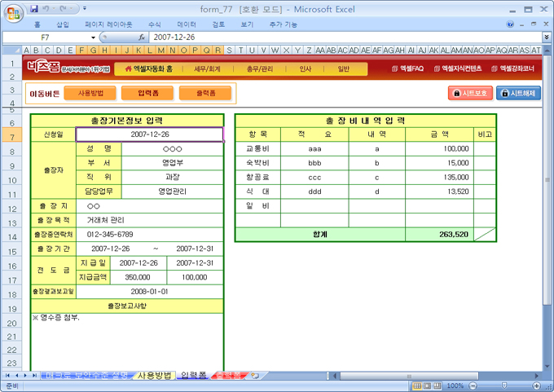The width and height of the screenshot is (554, 392).
Task: Switch to Page Layout view in status bar
Action: pos(428,385)
